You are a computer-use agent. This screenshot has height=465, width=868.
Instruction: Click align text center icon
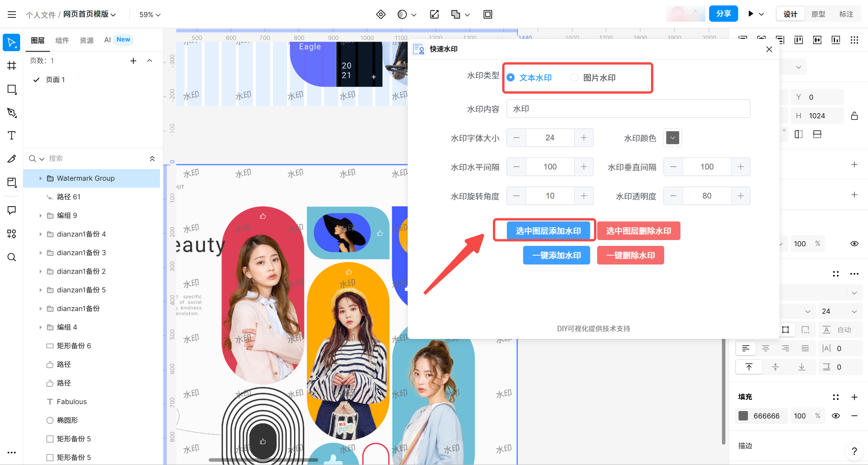tap(766, 348)
